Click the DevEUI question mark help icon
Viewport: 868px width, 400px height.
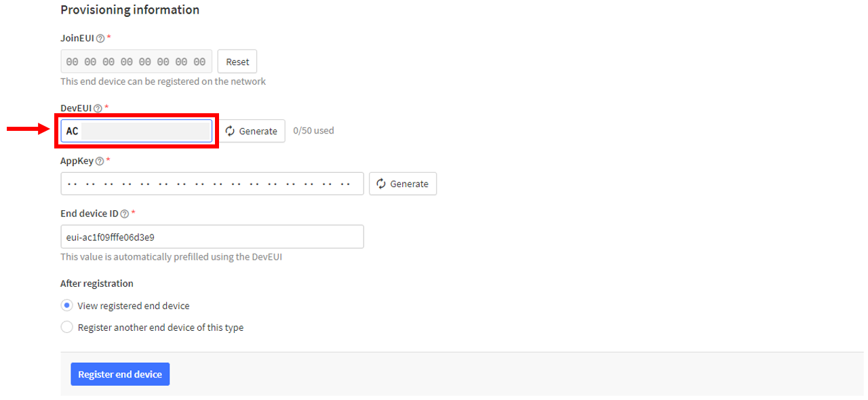click(x=98, y=108)
